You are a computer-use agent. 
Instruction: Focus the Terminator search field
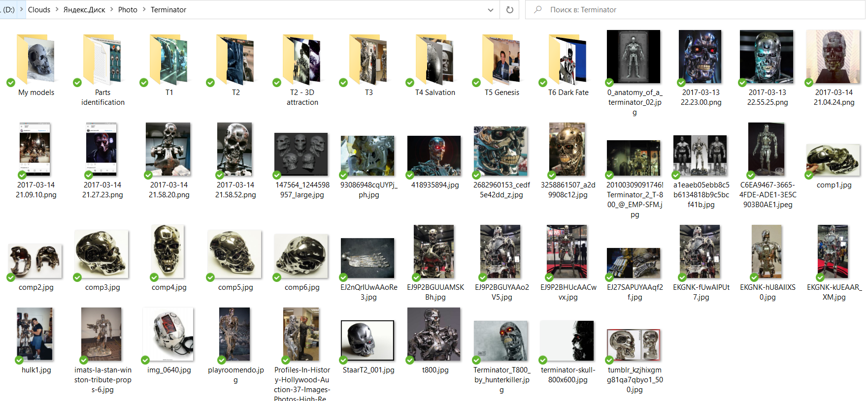coord(695,10)
